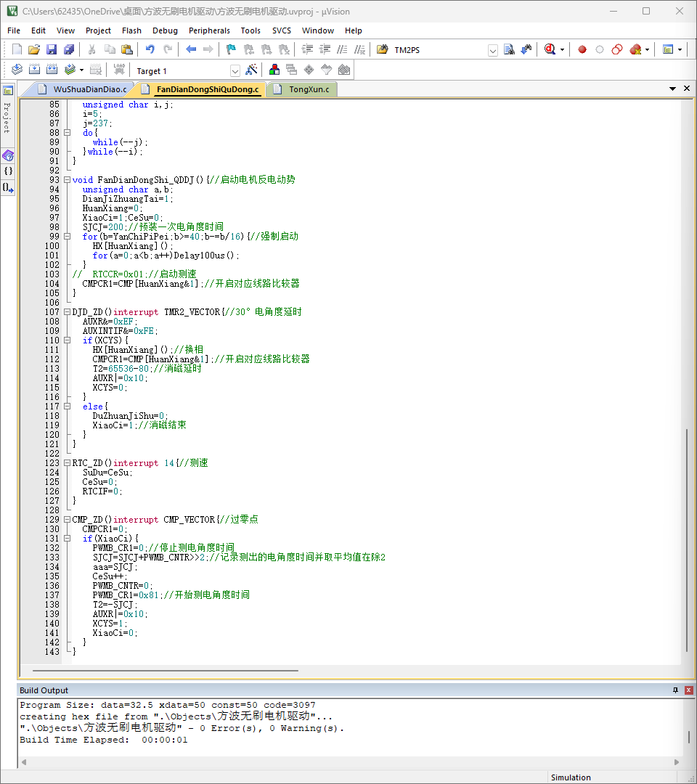The width and height of the screenshot is (697, 784).
Task: Paste from clipboard via toolbar icon
Action: coord(127,49)
